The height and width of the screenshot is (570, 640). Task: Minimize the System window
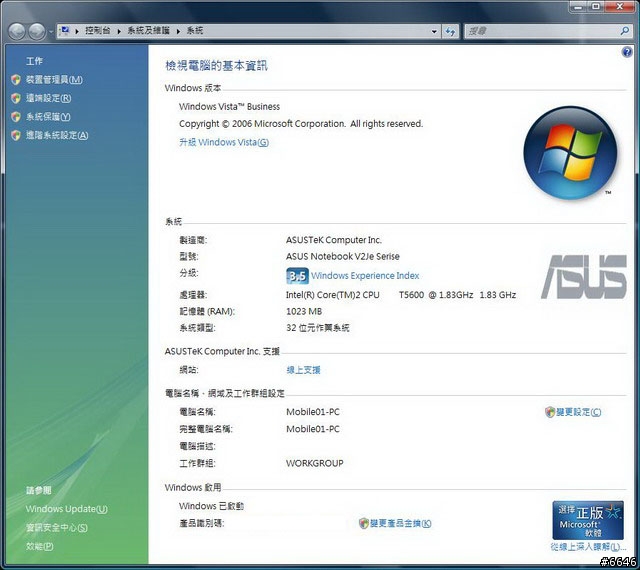click(x=578, y=7)
